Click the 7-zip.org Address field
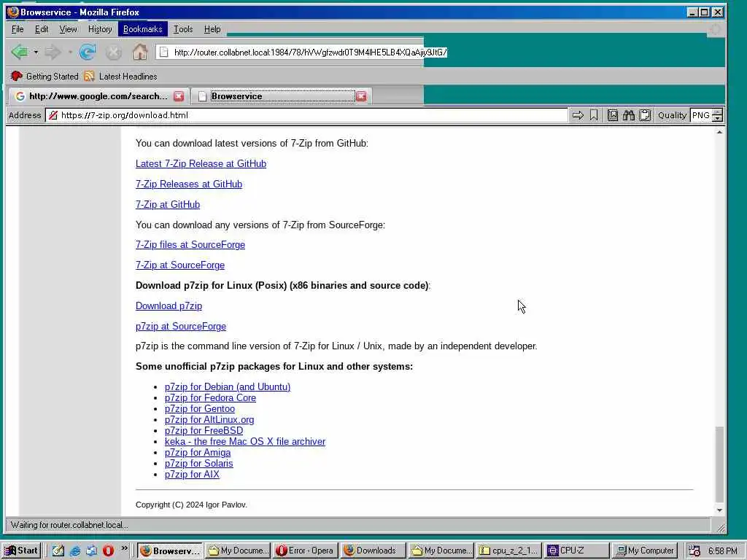The image size is (747, 560). point(306,115)
